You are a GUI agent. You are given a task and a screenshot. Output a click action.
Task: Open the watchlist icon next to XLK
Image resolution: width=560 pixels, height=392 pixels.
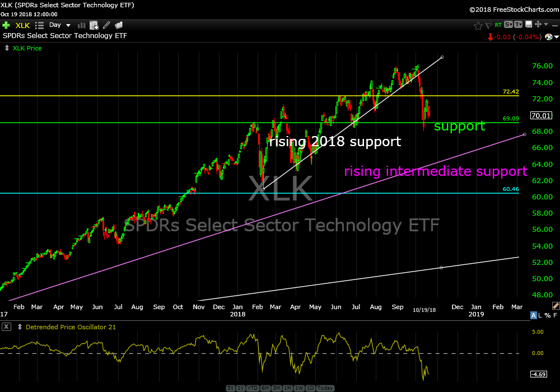[39, 25]
